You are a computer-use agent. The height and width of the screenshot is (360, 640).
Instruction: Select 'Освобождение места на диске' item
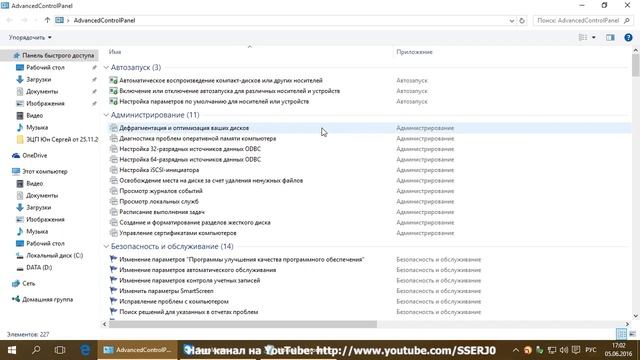[211, 180]
